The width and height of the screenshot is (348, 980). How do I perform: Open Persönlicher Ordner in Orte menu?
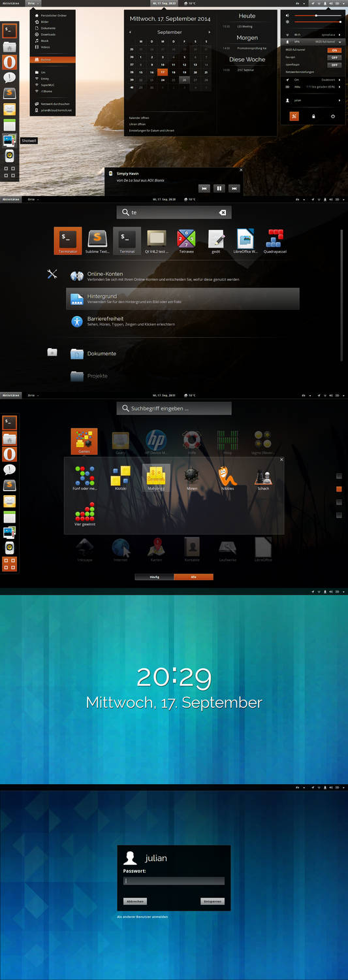click(53, 15)
